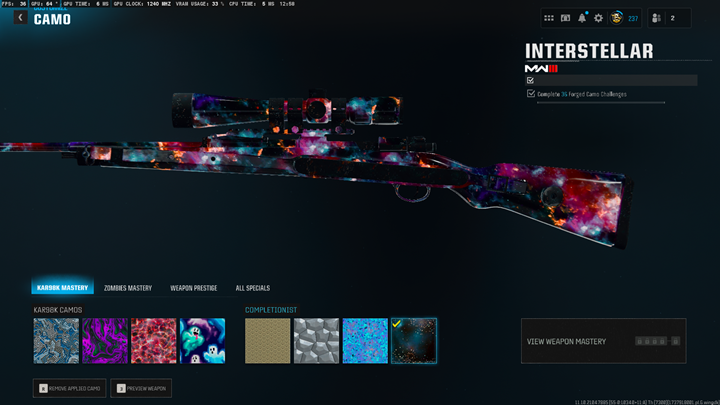Open the social party icon
This screenshot has width=720, height=405.
click(656, 18)
